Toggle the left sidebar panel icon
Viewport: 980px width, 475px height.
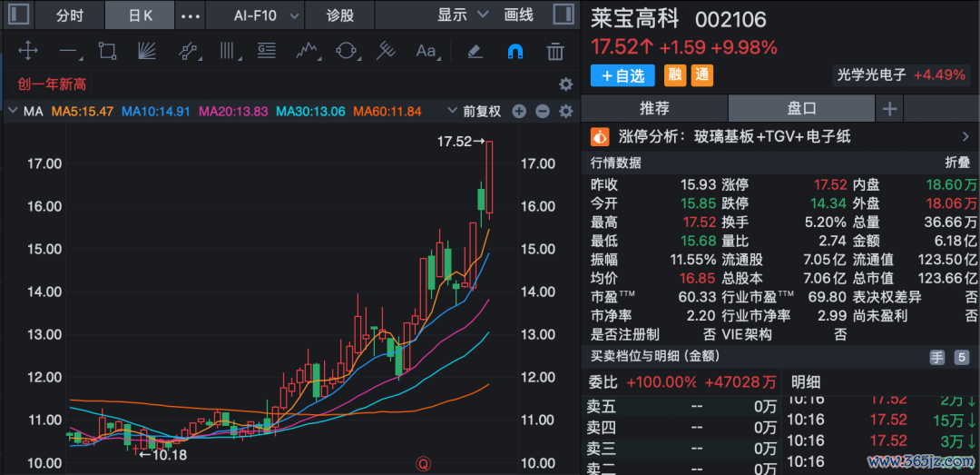(19, 15)
